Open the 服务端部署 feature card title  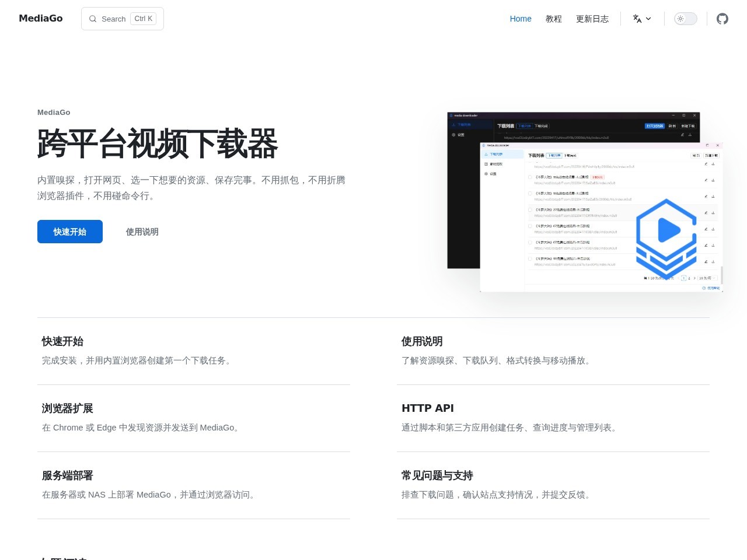tap(68, 475)
